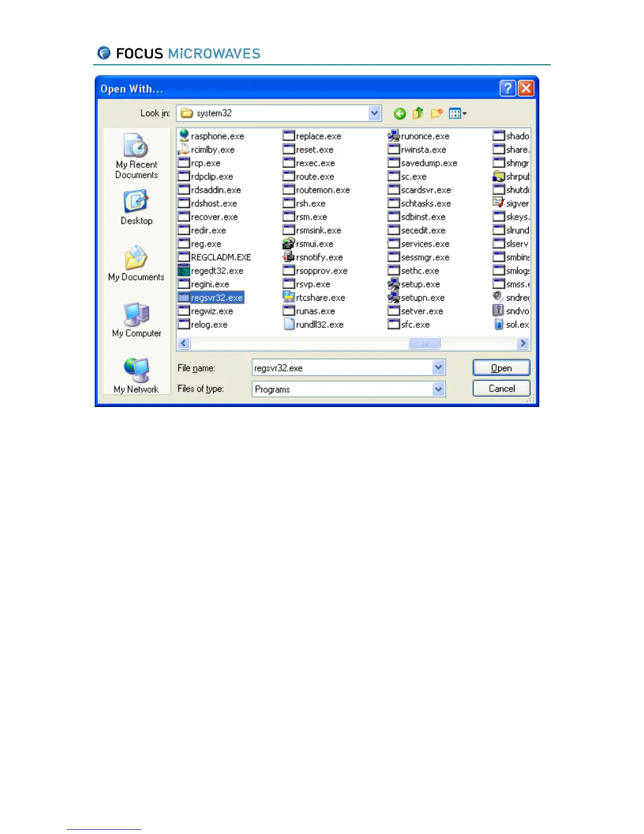Select the sndvol file icon

pos(498,311)
